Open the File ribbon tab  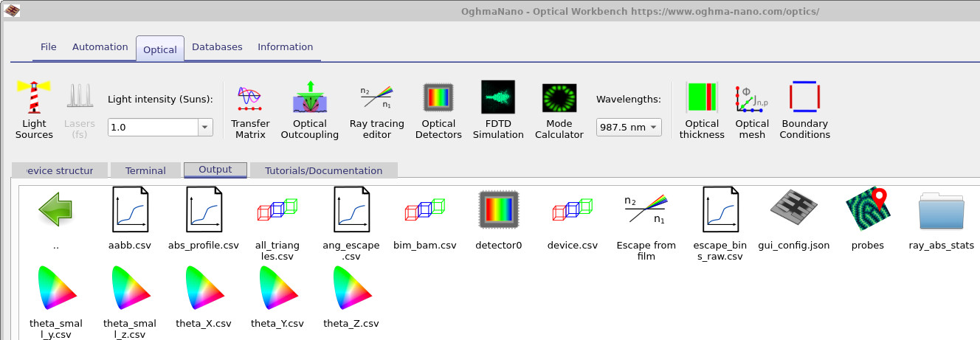pos(48,47)
